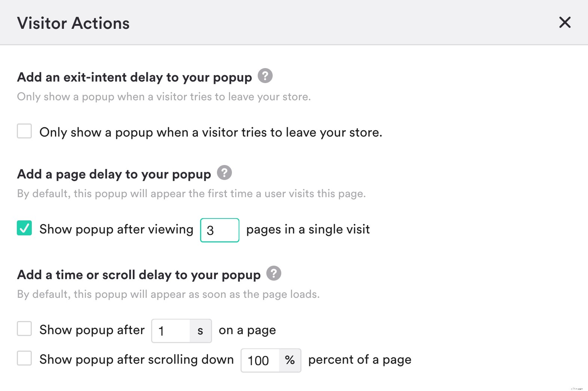Click the Visitor Actions title
588x391 pixels.
click(x=73, y=23)
